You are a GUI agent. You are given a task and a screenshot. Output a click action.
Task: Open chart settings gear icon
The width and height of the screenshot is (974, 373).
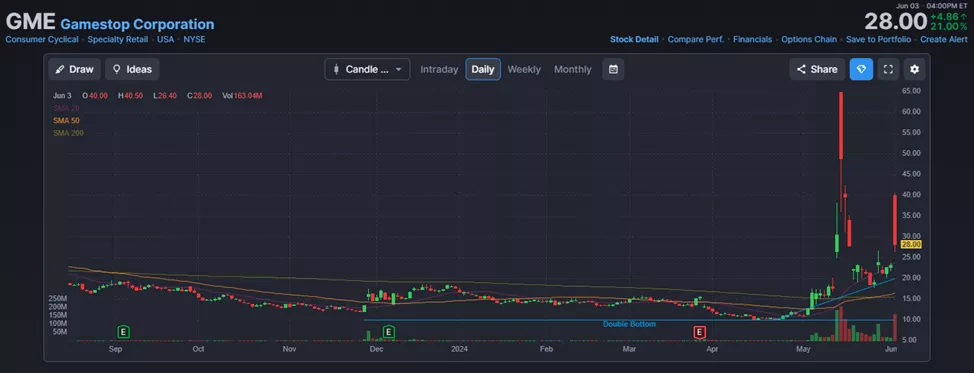[x=914, y=70]
